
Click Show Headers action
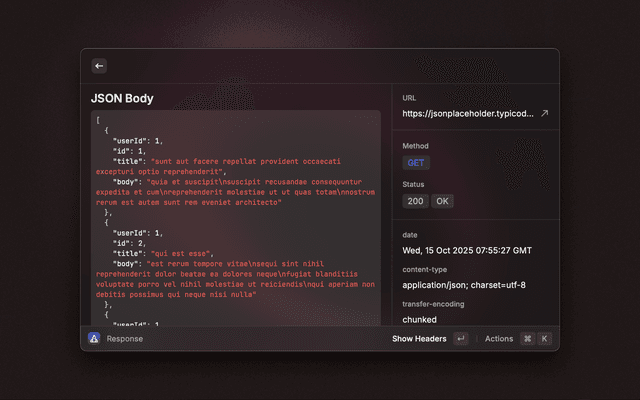click(419, 339)
